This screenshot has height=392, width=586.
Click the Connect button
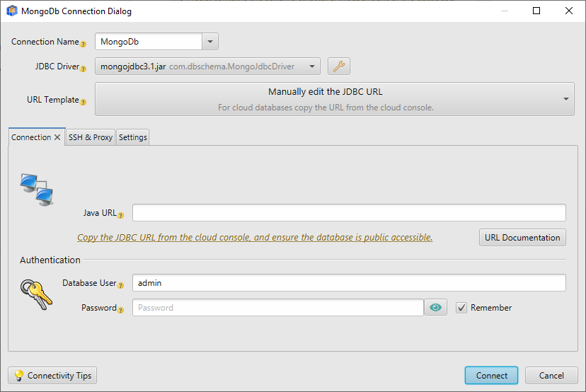[x=491, y=375]
